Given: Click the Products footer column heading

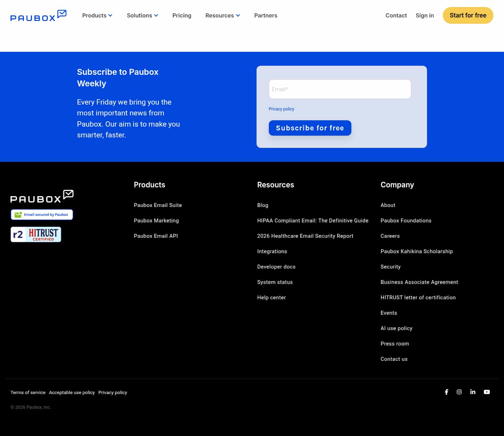Looking at the screenshot, I should [149, 185].
